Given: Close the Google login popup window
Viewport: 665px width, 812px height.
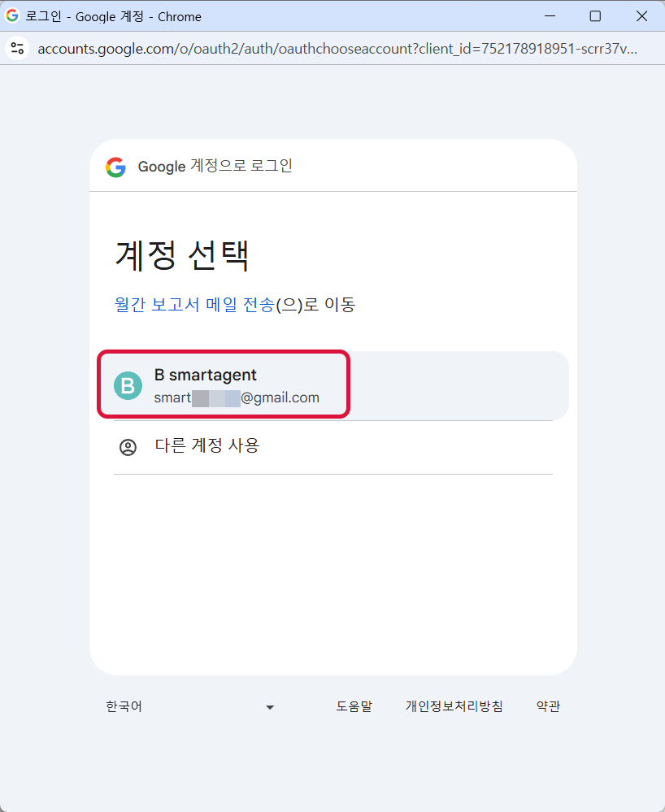Looking at the screenshot, I should click(x=641, y=16).
